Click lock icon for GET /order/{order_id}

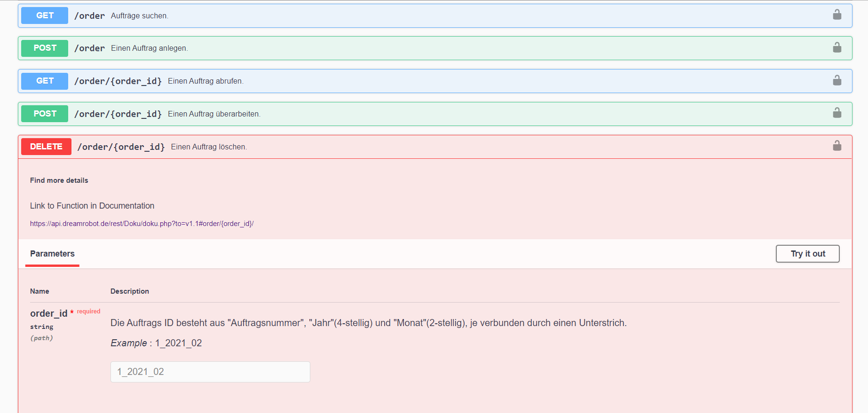[837, 80]
